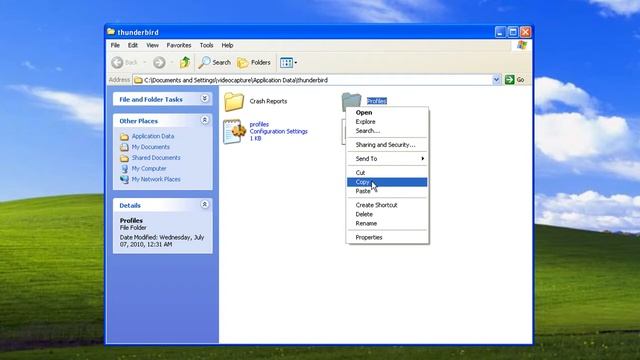Choose Open in context menu

[387, 113]
